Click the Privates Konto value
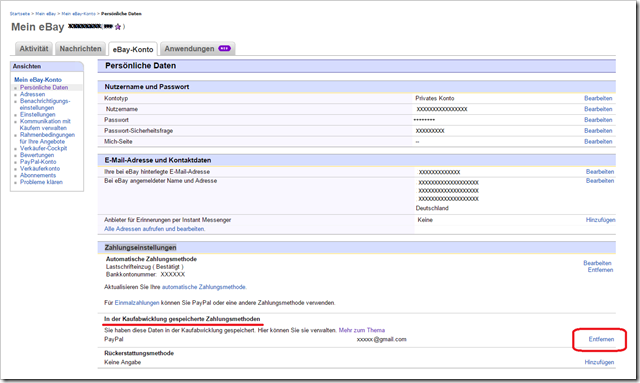640x383 pixels. click(435, 98)
